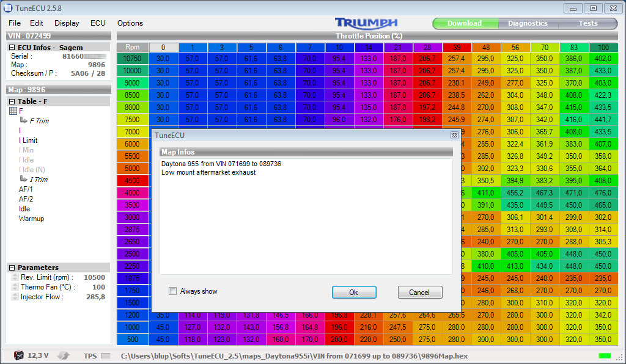Click the battery voltage icon in status bar

(18, 355)
